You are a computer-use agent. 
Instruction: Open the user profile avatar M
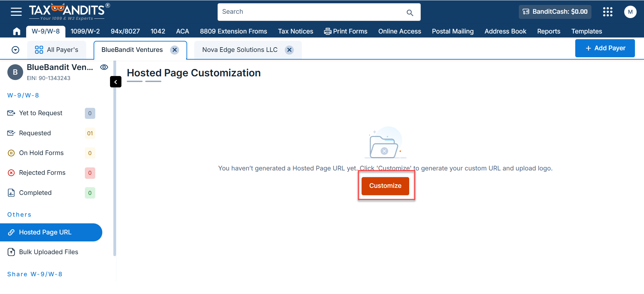click(630, 12)
